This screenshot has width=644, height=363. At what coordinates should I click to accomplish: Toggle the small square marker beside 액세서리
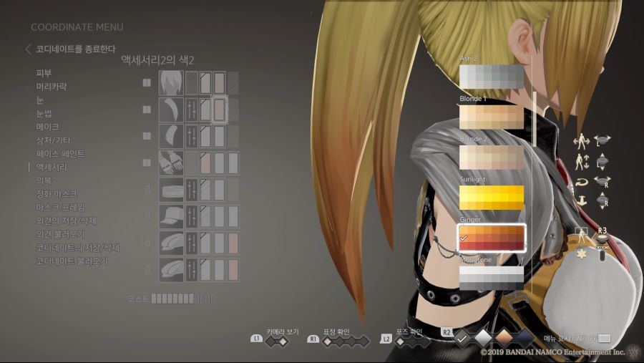pos(147,163)
